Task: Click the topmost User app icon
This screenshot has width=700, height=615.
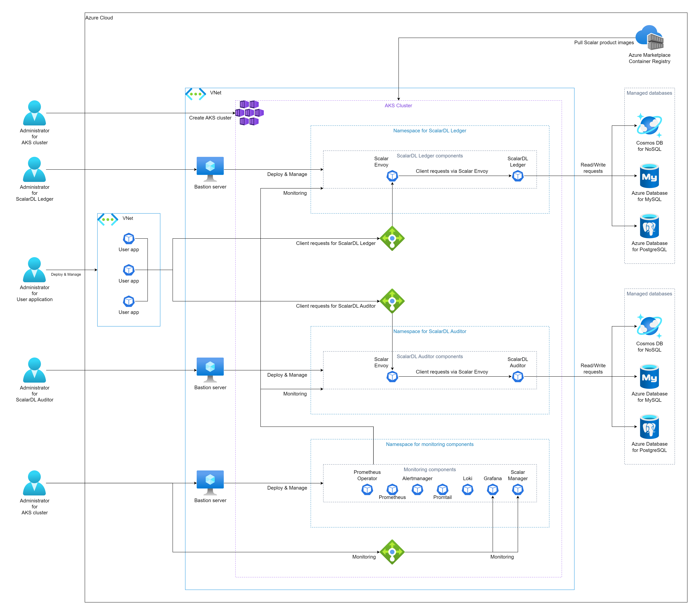Action: click(x=128, y=239)
